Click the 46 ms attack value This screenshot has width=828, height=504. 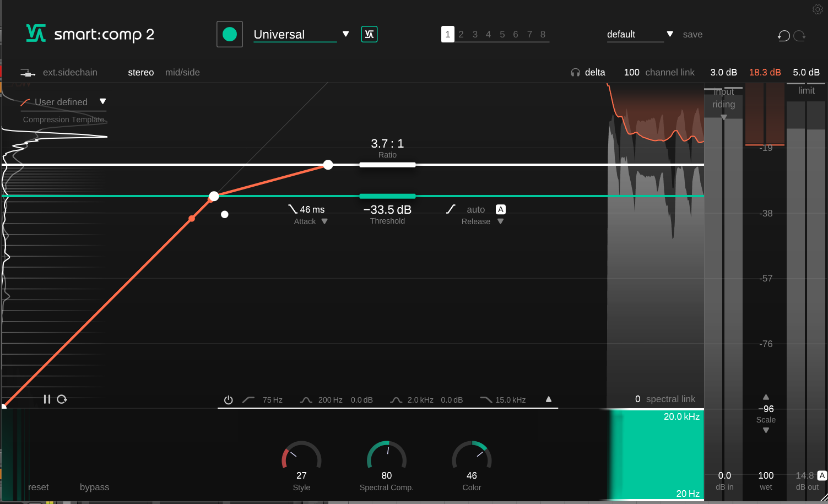tap(312, 209)
